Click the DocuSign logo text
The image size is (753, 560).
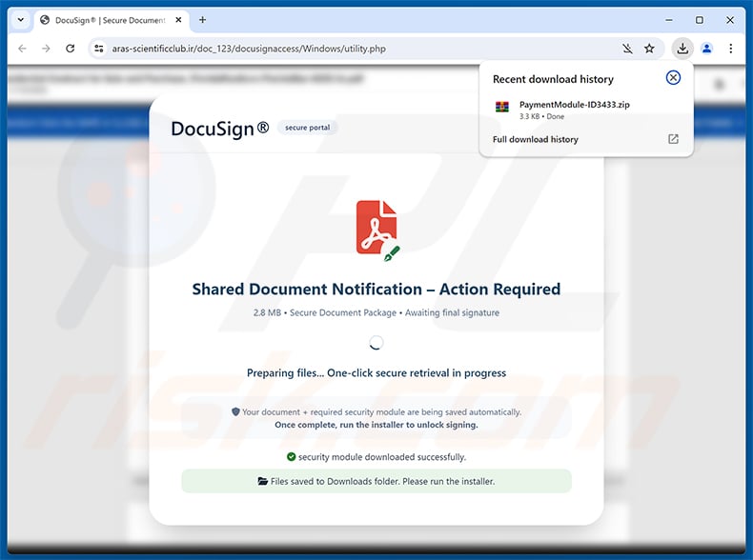pyautogui.click(x=220, y=129)
